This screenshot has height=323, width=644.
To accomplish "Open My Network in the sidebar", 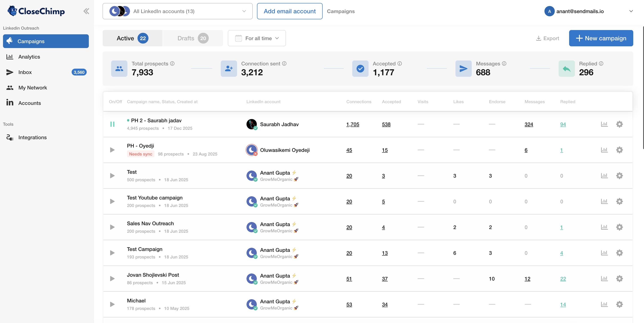I will pos(33,88).
